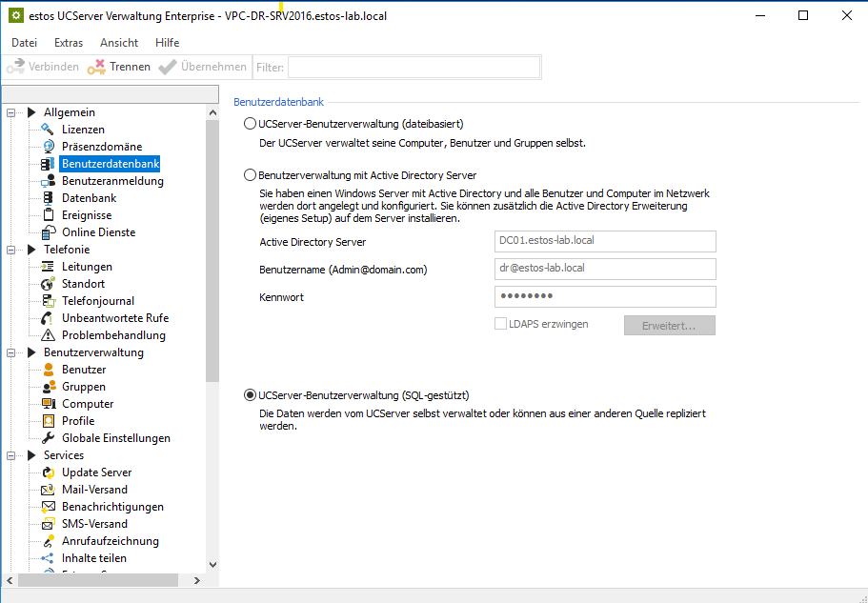Collapse the Benutzerverwaltung tree node
The height and width of the screenshot is (603, 868).
pyautogui.click(x=11, y=352)
